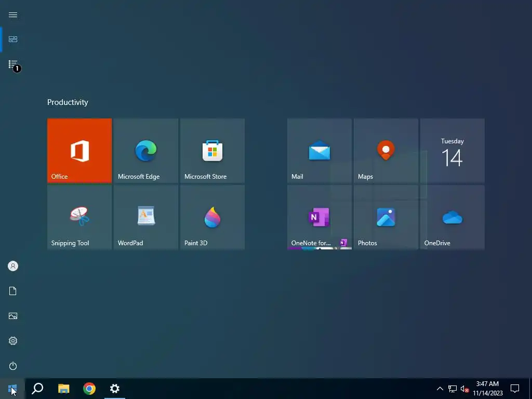Launch the Maps tile
This screenshot has height=399, width=532.
(386, 151)
